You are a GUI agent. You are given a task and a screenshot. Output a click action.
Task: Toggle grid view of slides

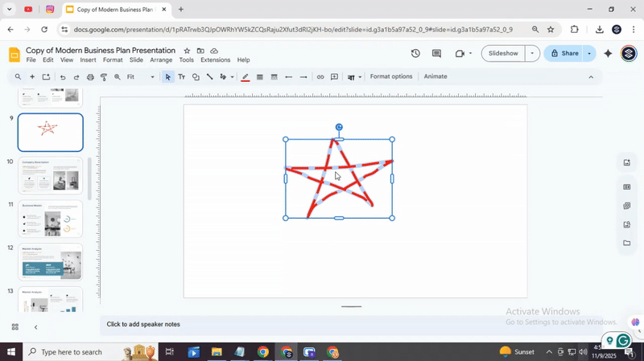coord(14,326)
